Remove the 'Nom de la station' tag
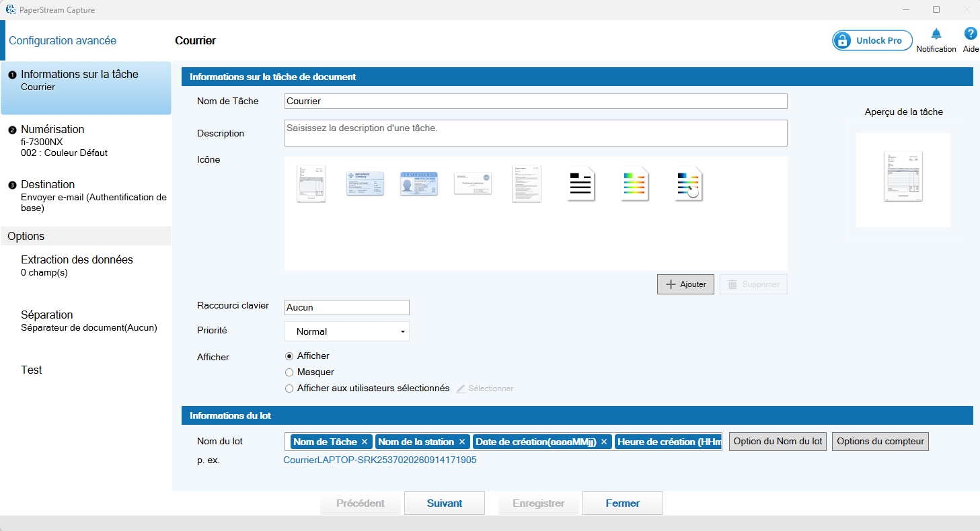980x531 pixels. click(x=462, y=442)
